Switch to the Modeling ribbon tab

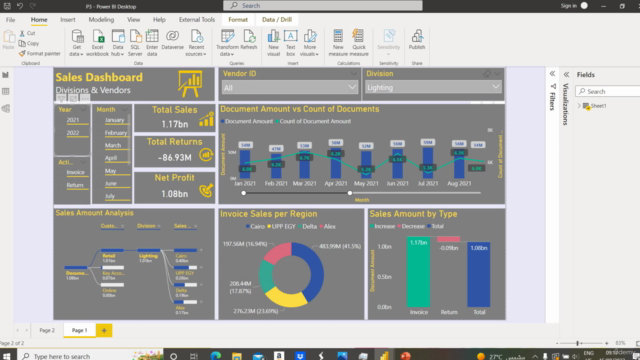tap(101, 20)
